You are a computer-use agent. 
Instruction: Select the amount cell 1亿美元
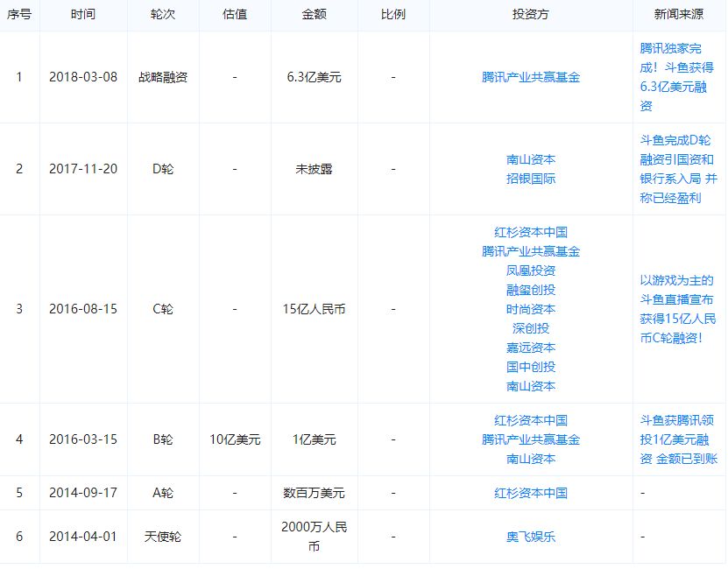click(x=315, y=439)
